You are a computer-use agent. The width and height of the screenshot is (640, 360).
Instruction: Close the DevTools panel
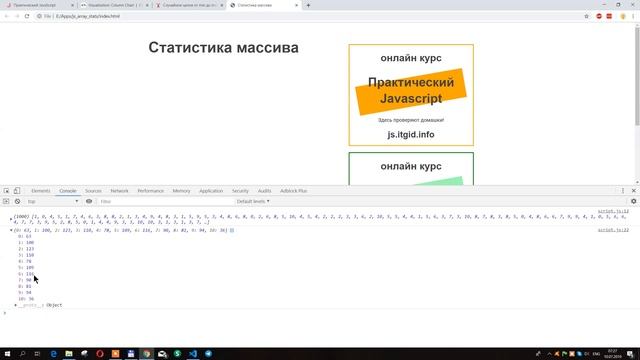[633, 191]
